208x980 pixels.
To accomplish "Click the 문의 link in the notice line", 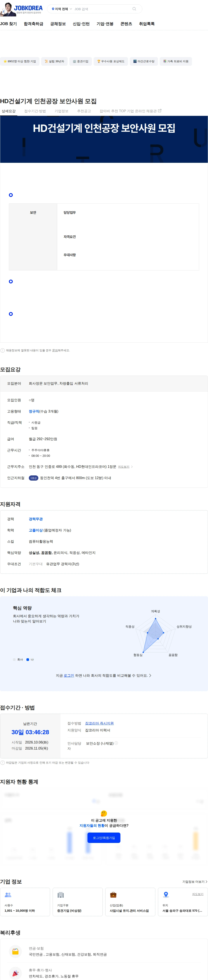I will click(x=55, y=350).
